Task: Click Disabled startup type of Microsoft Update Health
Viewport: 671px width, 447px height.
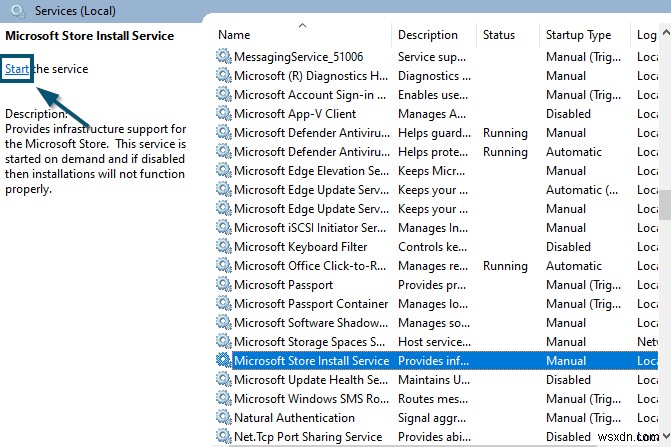Action: (x=568, y=379)
